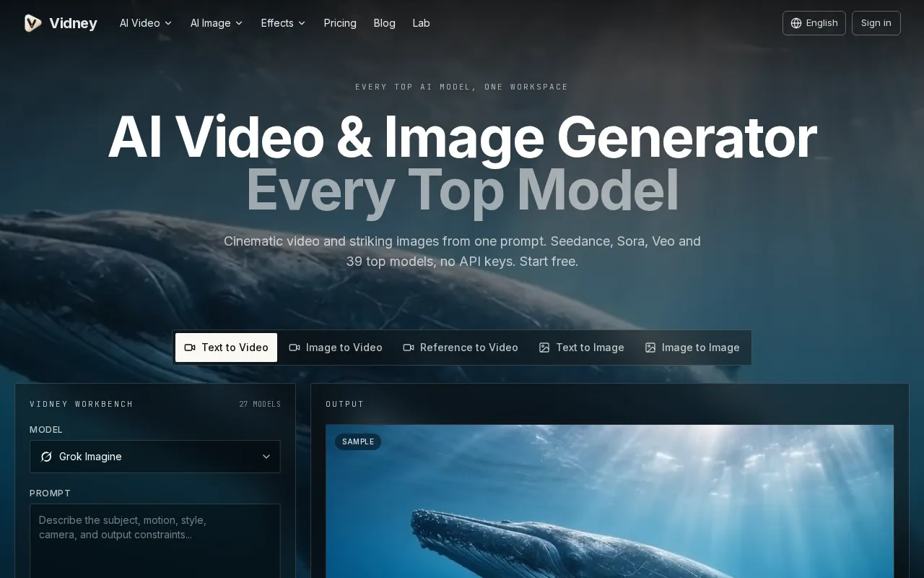This screenshot has height=578, width=924.
Task: Expand the AI Image menu
Action: [x=217, y=23]
